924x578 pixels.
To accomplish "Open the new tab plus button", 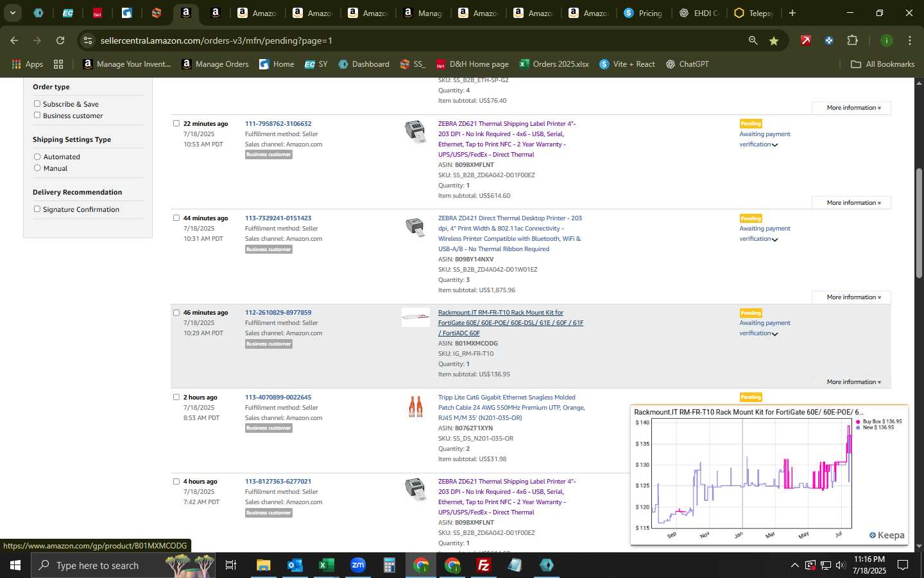I will point(792,13).
